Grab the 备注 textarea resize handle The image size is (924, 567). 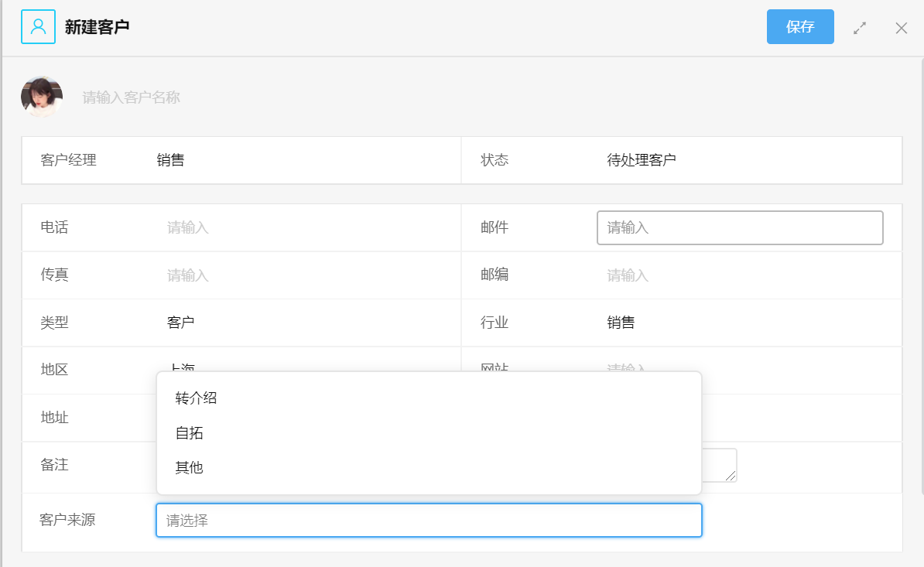coord(731,476)
